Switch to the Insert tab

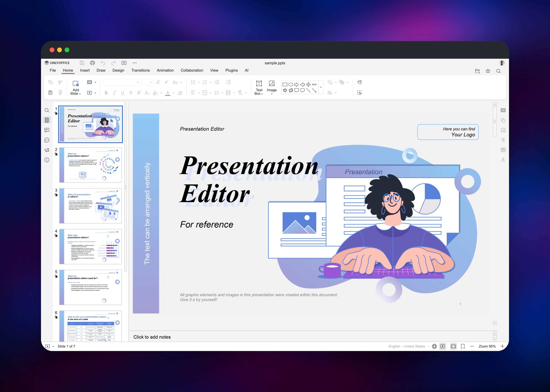coord(85,70)
